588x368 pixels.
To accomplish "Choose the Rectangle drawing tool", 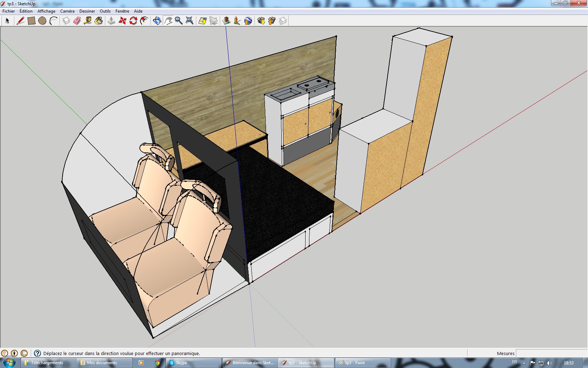I will pyautogui.click(x=31, y=21).
